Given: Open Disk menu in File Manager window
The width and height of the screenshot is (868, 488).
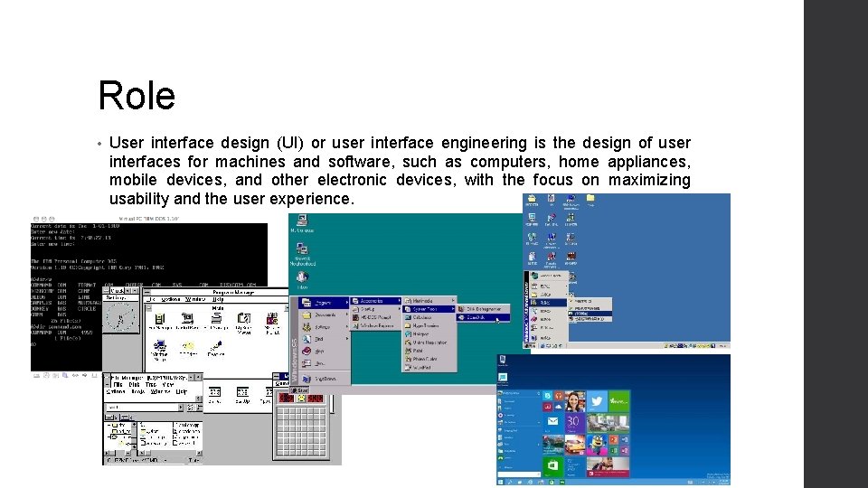Looking at the screenshot, I should coord(134,385).
